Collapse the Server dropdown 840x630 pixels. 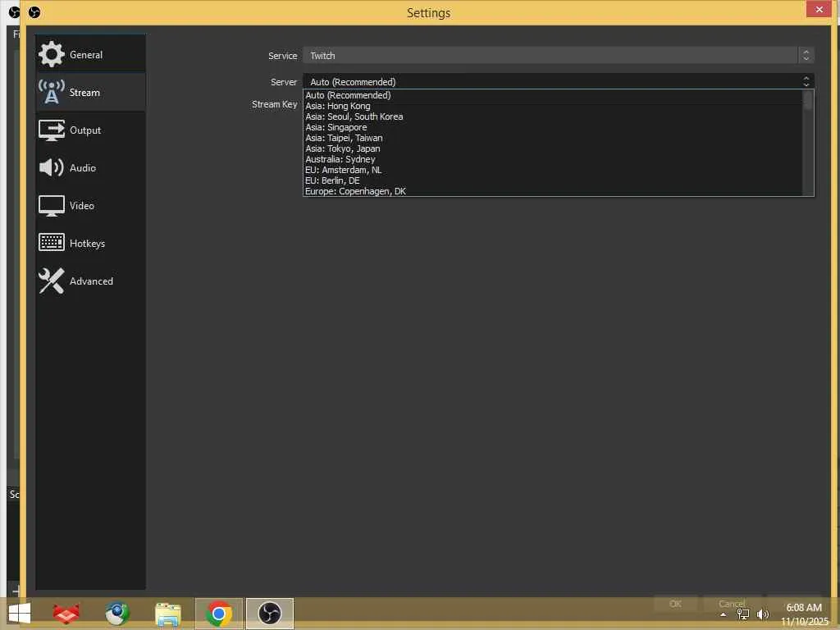[558, 81]
